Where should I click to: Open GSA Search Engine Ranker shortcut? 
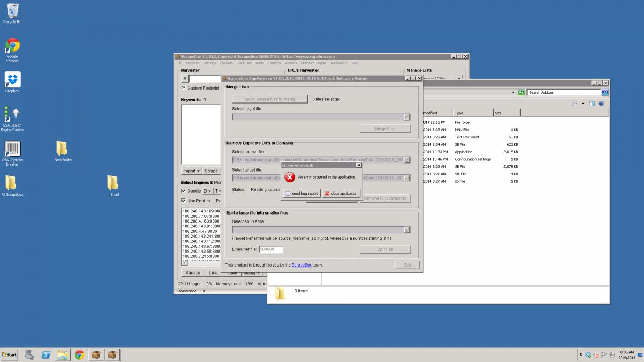pos(12,119)
